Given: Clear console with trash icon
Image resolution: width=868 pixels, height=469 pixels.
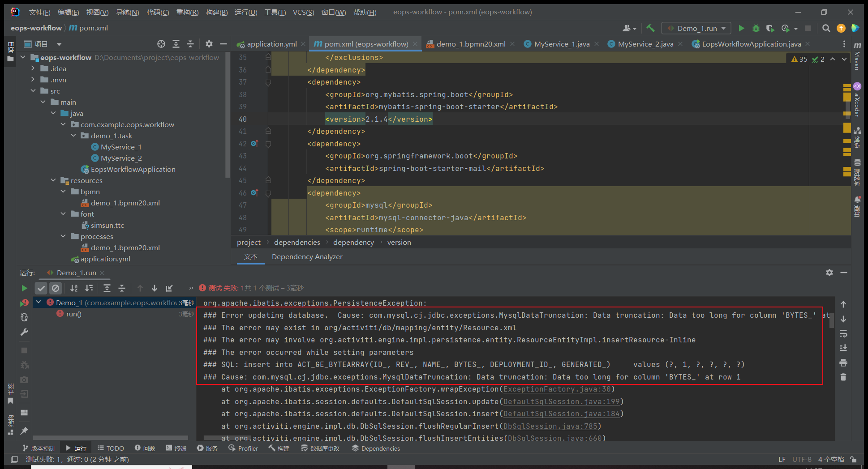Looking at the screenshot, I should 843,377.
